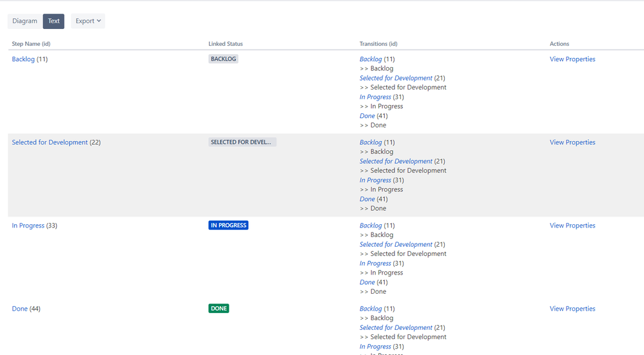Viewport: 644px width, 355px height.
Task: Click '>> In Progress' destination in Selected for Development row
Action: point(382,189)
